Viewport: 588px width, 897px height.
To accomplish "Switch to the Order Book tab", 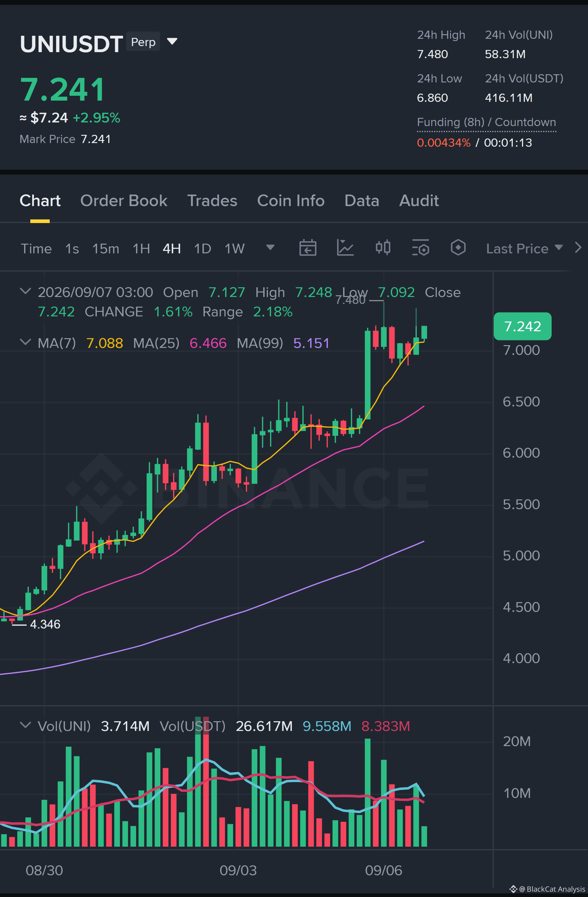I will tap(124, 201).
